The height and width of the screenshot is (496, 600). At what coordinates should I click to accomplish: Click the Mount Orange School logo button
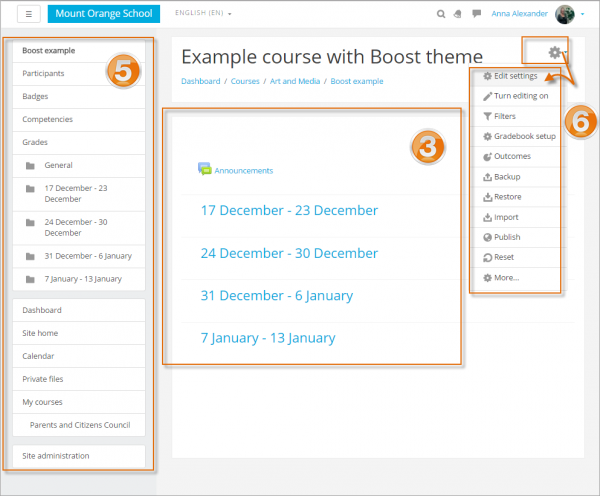[x=102, y=14]
